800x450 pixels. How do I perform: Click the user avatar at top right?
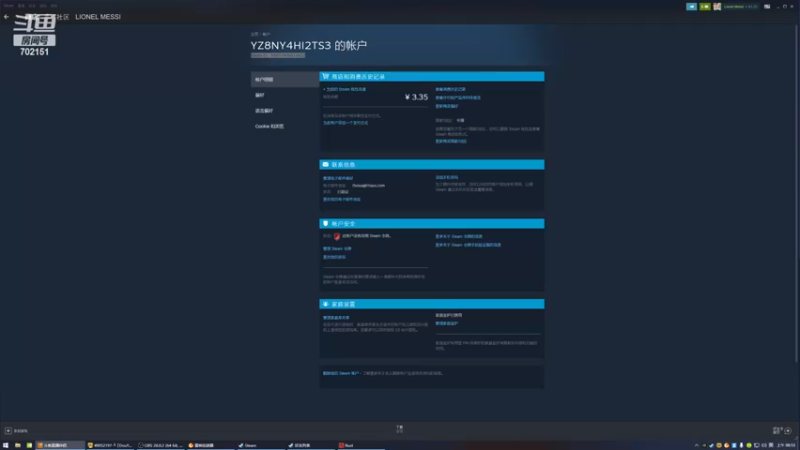point(717,7)
